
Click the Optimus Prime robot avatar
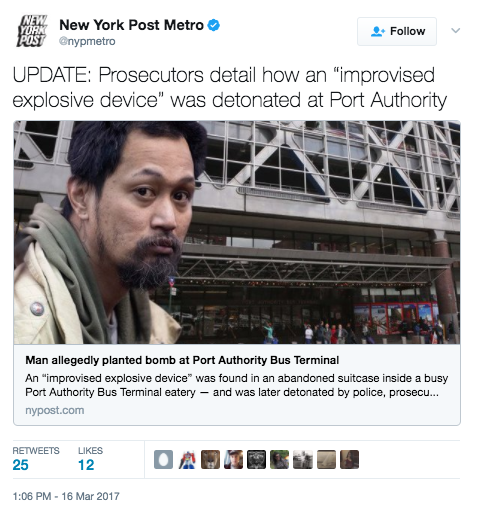[x=187, y=459]
